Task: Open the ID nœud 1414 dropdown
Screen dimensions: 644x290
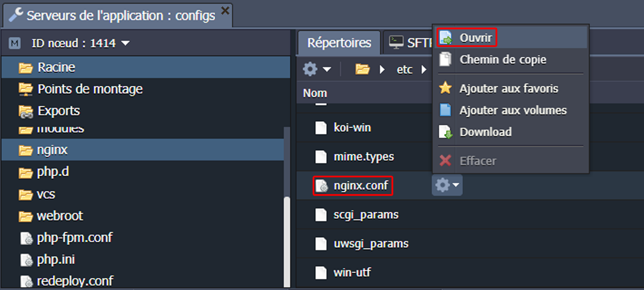Action: tap(125, 43)
